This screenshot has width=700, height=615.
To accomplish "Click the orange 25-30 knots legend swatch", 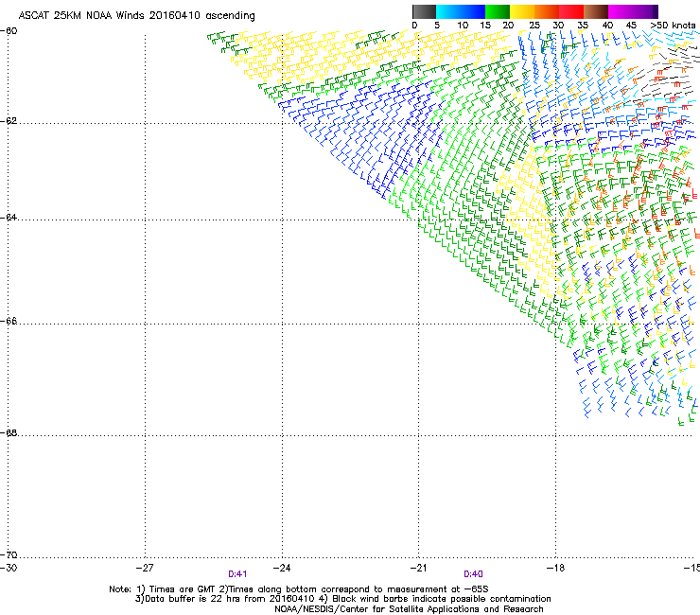I will tap(547, 11).
